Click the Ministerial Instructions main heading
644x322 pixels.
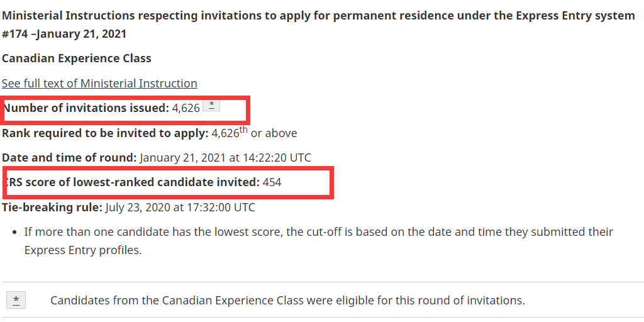(318, 15)
